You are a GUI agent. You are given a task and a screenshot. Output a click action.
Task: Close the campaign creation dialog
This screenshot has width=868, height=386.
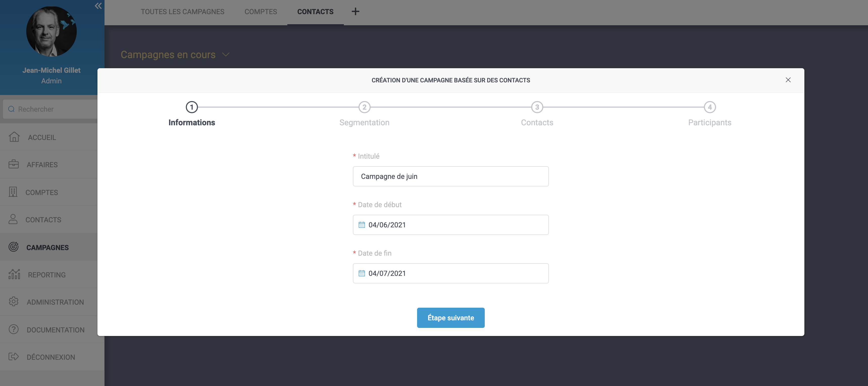788,80
